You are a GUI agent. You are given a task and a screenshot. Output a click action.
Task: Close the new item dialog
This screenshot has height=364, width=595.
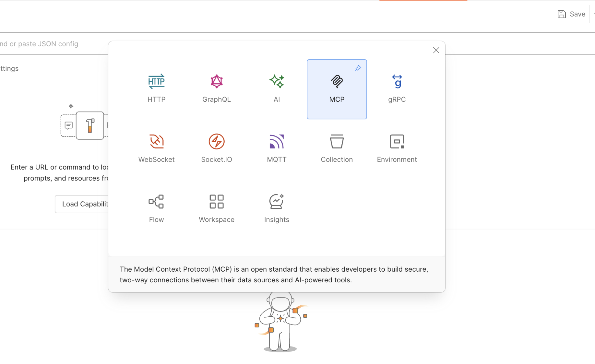point(436,50)
